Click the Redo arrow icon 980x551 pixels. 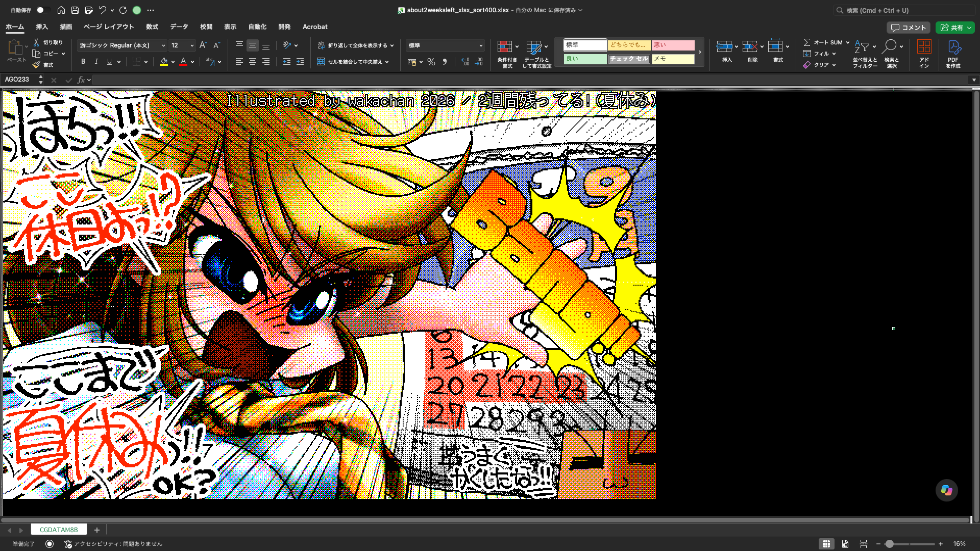tap(123, 10)
